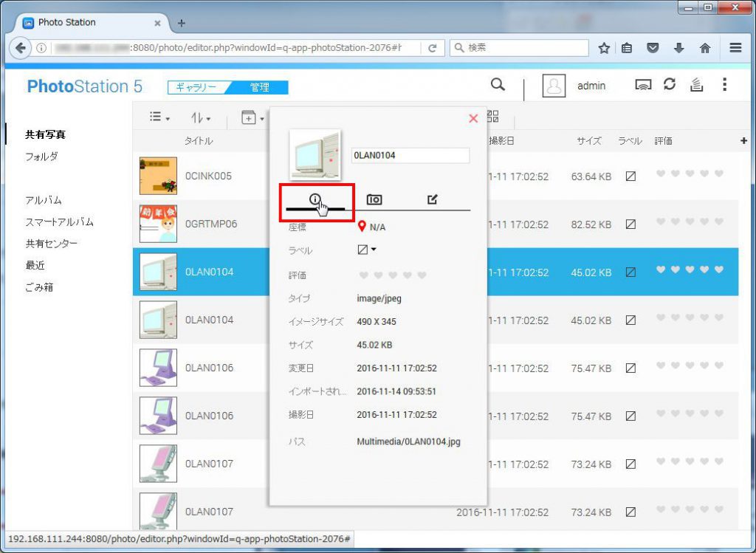
Task: Select 共有写真 in the sidebar
Action: (45, 134)
